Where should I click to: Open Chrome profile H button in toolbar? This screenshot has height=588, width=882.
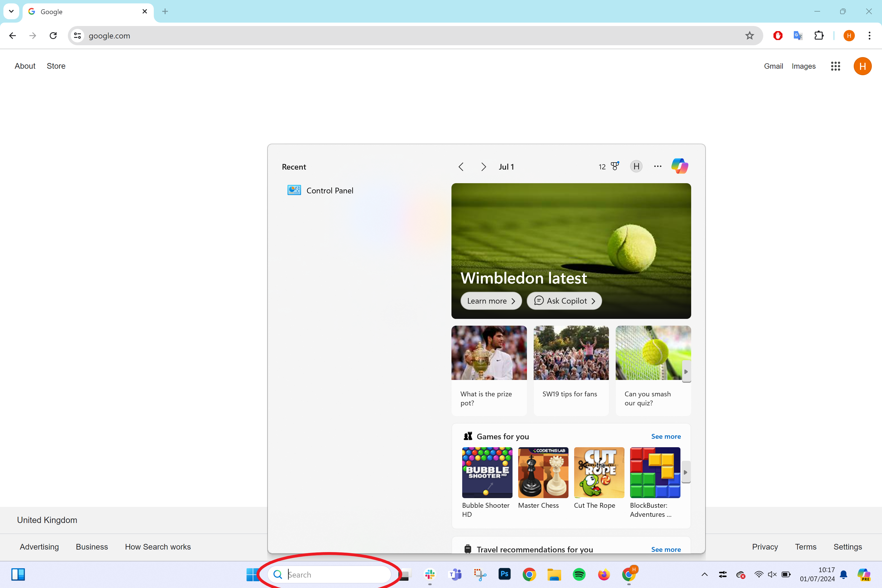pyautogui.click(x=849, y=36)
